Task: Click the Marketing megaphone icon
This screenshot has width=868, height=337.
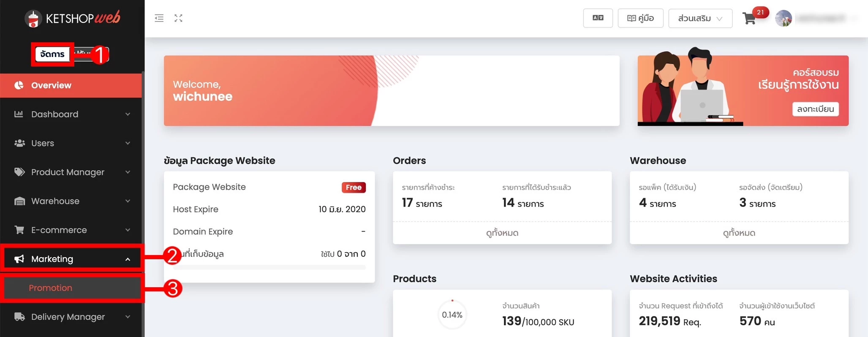Action: (19, 259)
